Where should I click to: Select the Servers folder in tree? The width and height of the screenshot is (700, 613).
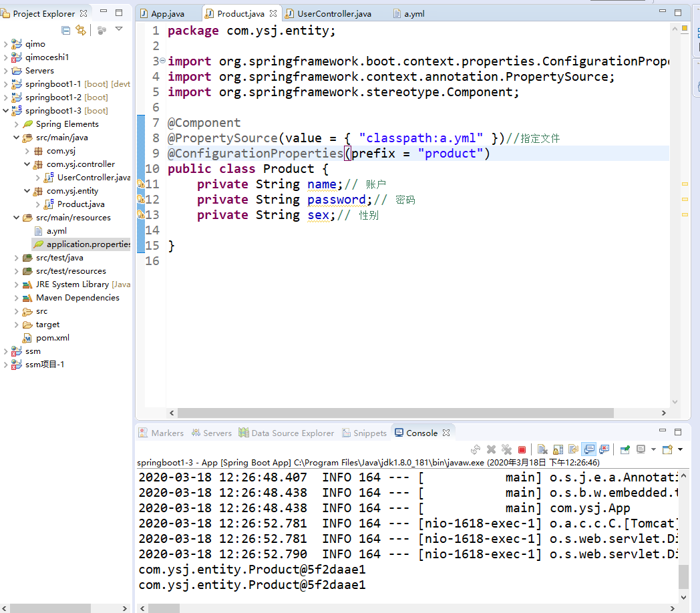[39, 71]
